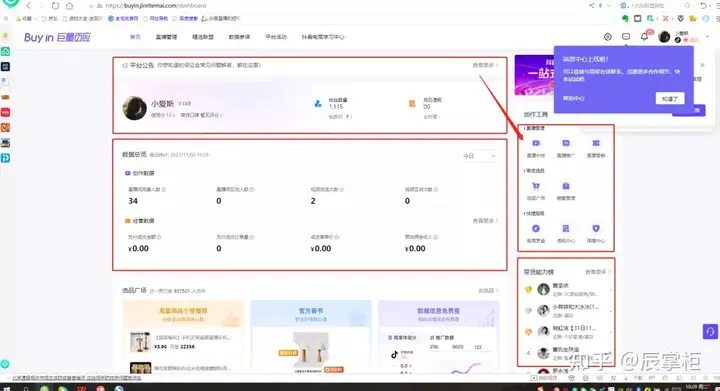The width and height of the screenshot is (720, 391).
Task: Click the shopping cart 选品广场 icon
Action: 535,186
